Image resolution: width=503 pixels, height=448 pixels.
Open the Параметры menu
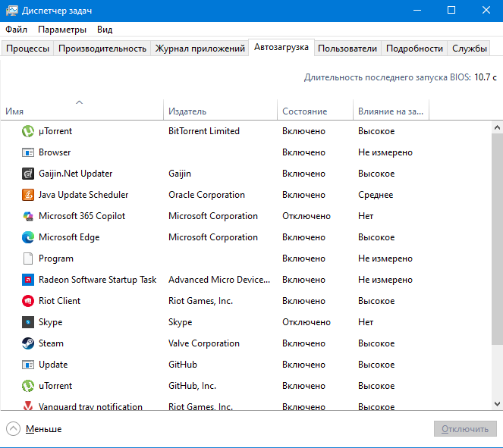(x=62, y=30)
